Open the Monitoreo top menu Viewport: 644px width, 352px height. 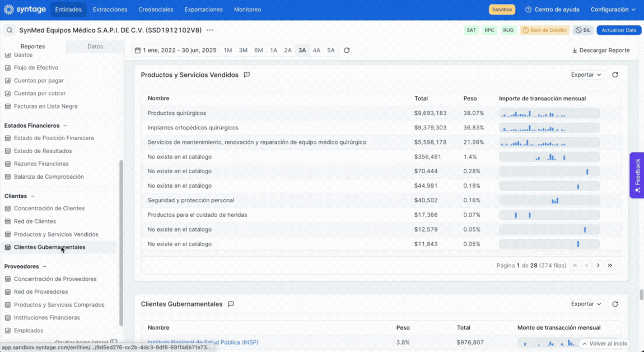click(248, 10)
